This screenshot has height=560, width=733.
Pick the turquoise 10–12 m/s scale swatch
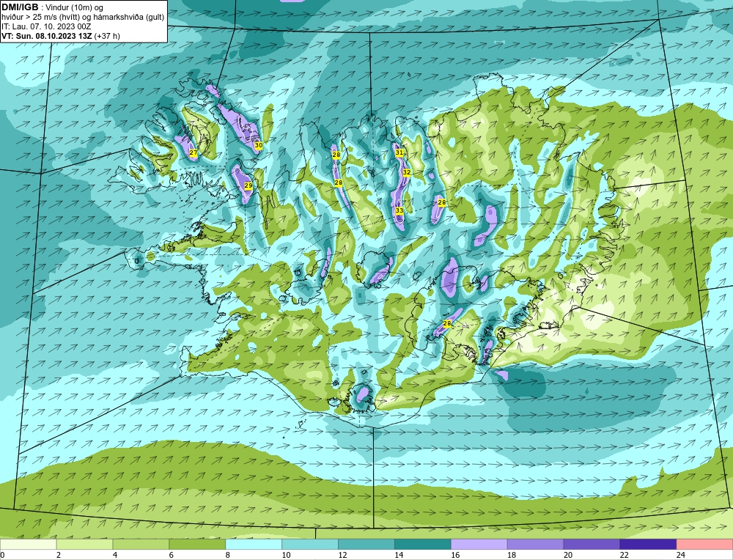point(310,545)
